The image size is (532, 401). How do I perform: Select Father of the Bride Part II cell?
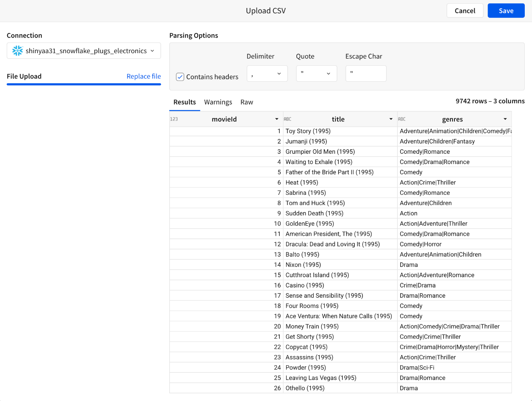click(x=340, y=172)
